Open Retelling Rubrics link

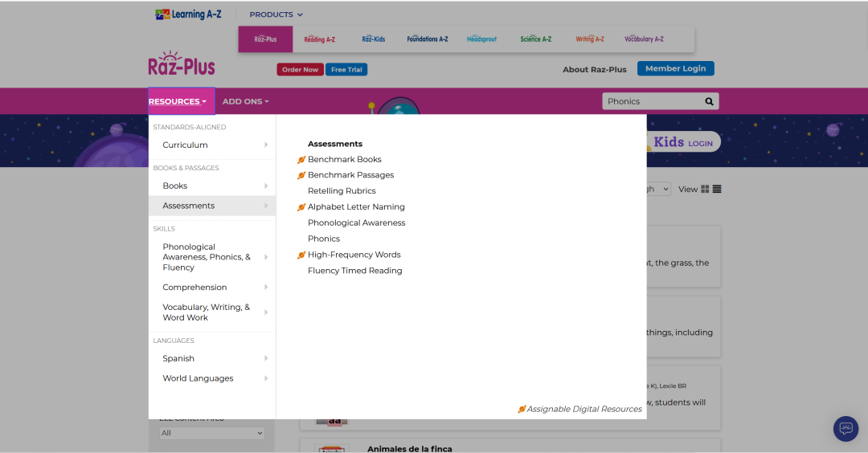coord(342,191)
